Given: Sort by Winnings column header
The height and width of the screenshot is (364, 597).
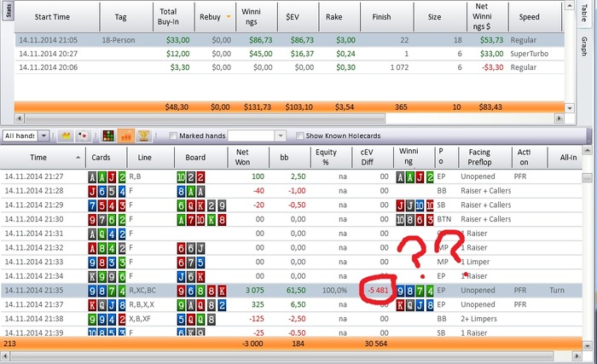Looking at the screenshot, I should tap(252, 17).
